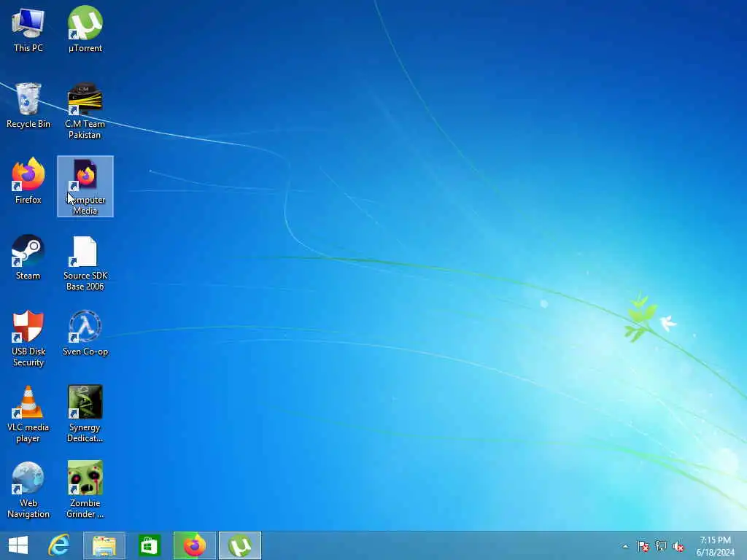Viewport: 747px width, 560px height.
Task: Select the Web Navigation desktop shortcut
Action: coord(28,490)
